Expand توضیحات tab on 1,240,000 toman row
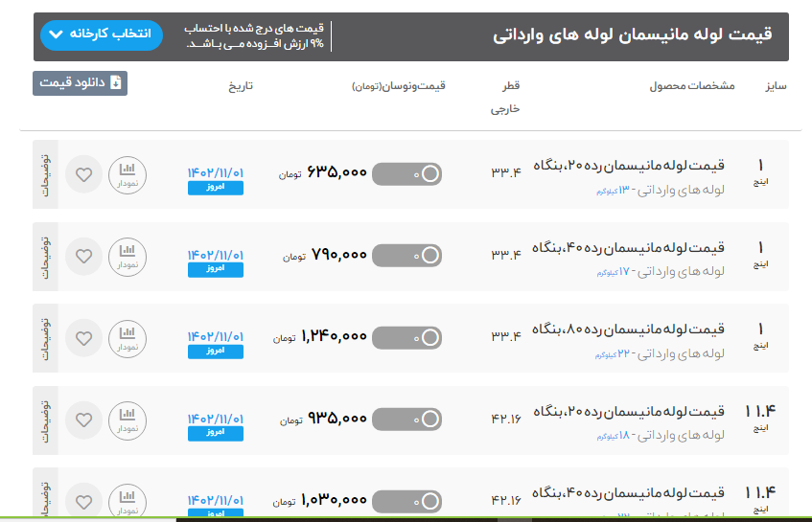 point(46,338)
